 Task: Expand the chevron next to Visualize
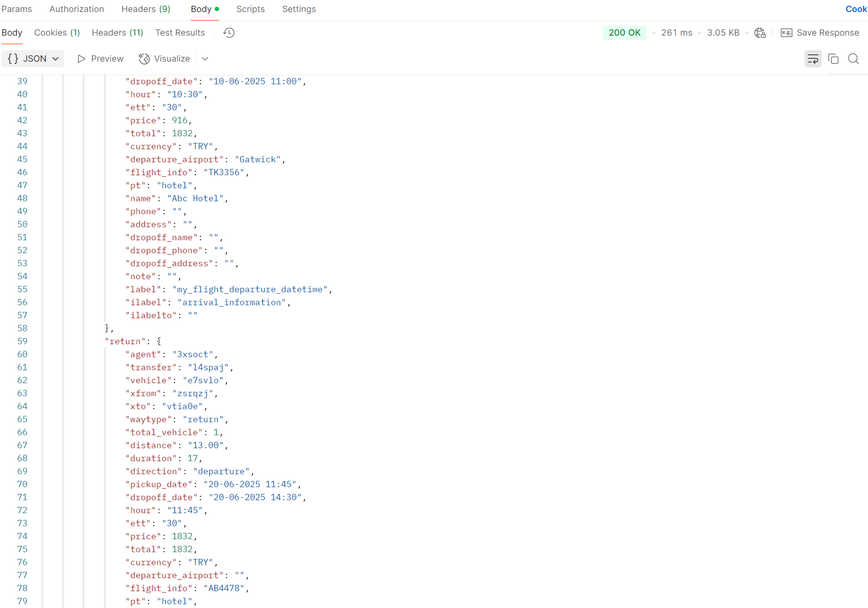tap(205, 59)
